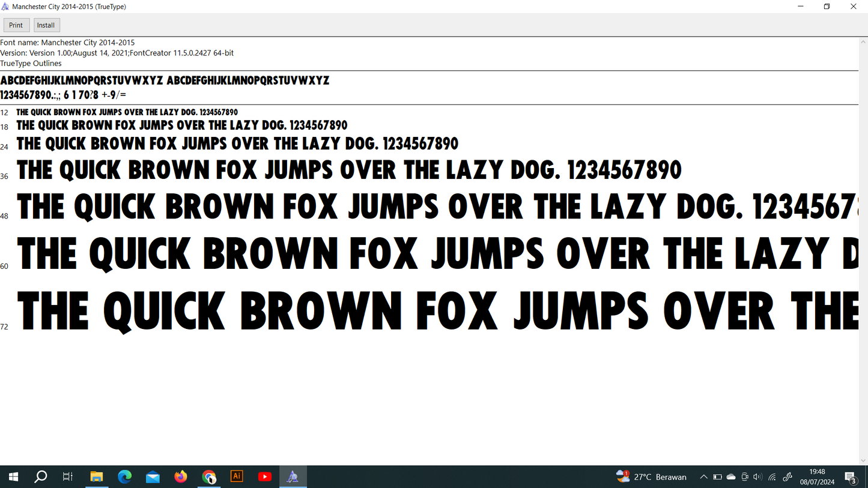The width and height of the screenshot is (868, 488).
Task: Click the size 72 label
Action: [4, 327]
